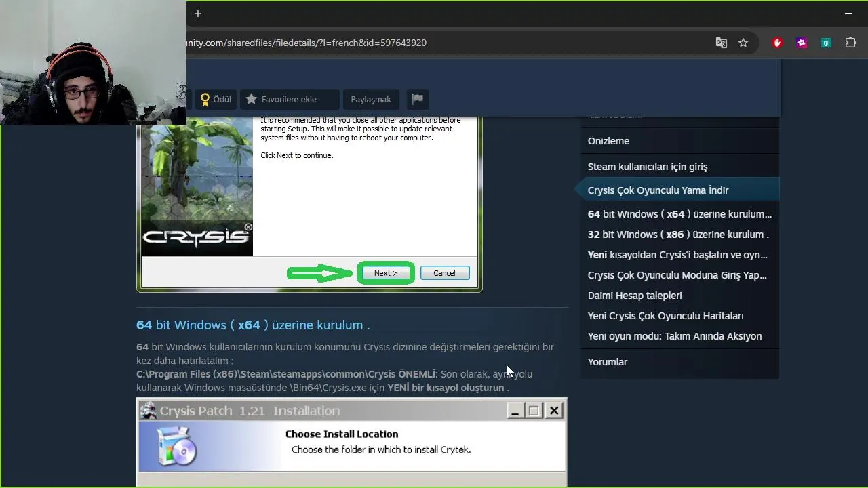Click the purple extension icon in toolbar

pos(802,43)
